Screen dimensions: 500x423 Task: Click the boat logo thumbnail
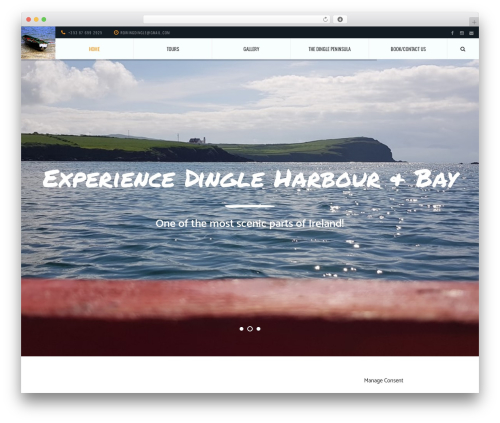(x=38, y=43)
